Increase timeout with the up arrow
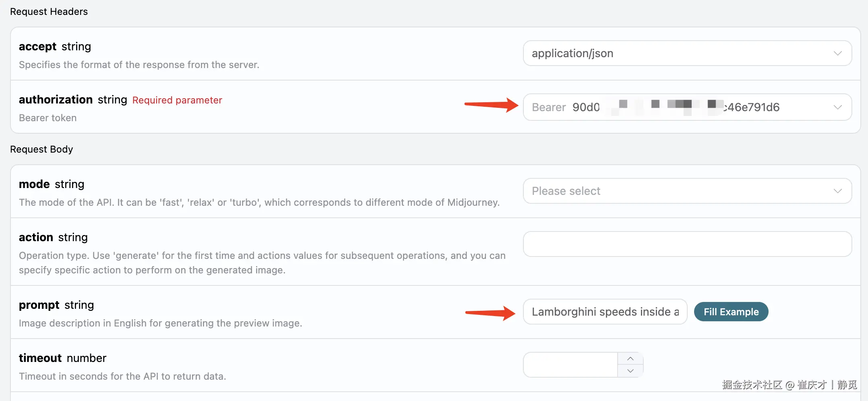868x401 pixels. click(630, 359)
